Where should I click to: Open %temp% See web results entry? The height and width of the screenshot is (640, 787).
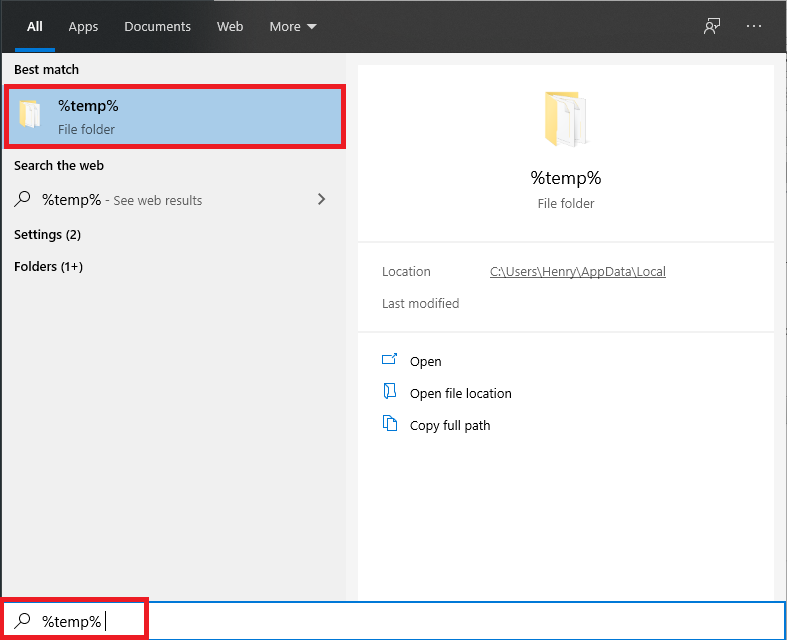[x=171, y=200]
